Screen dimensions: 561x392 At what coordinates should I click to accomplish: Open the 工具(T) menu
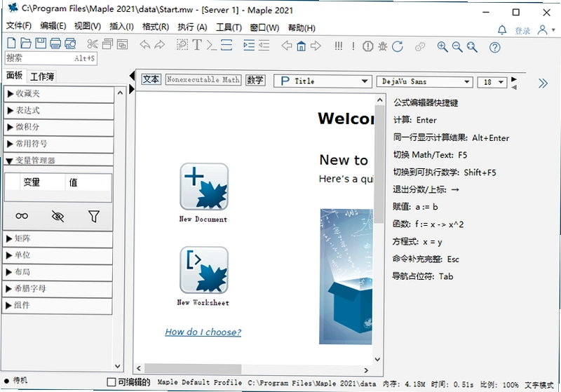click(229, 27)
